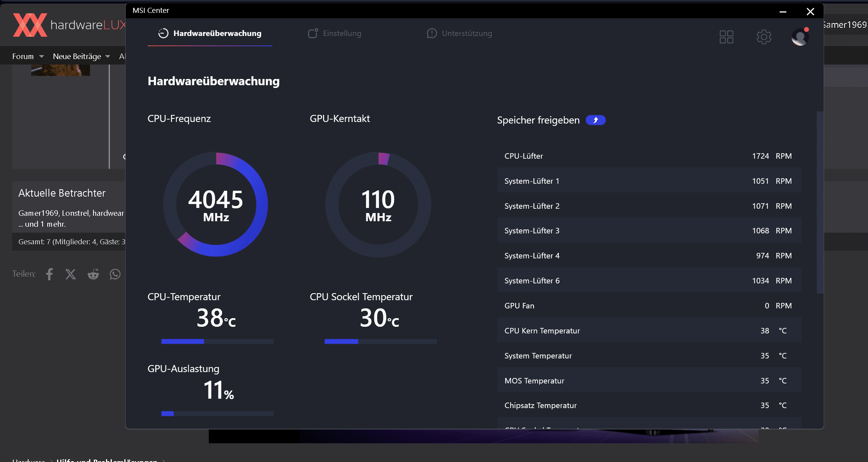This screenshot has height=462, width=868.
Task: Minimize the MSI Center window
Action: (783, 11)
